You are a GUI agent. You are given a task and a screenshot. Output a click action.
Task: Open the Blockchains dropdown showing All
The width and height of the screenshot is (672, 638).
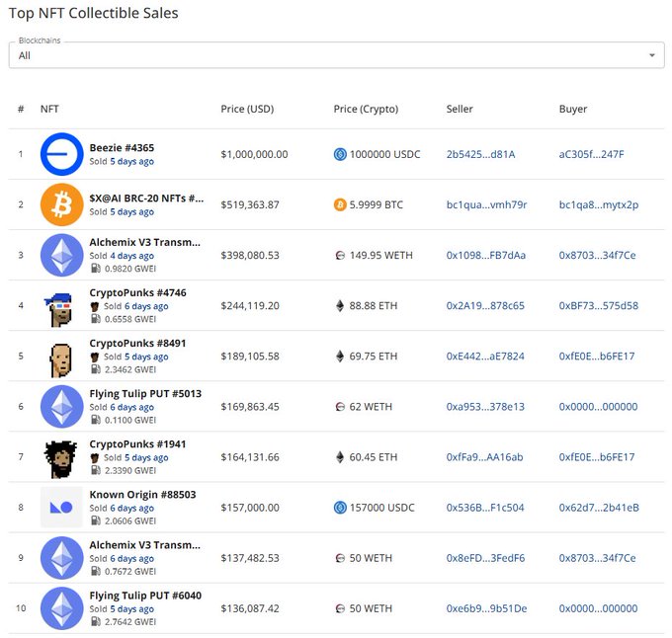pos(336,54)
